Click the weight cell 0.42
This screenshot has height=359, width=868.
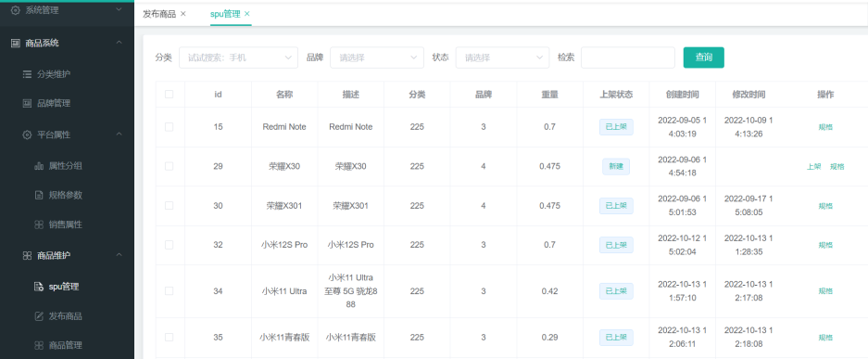[x=549, y=291]
